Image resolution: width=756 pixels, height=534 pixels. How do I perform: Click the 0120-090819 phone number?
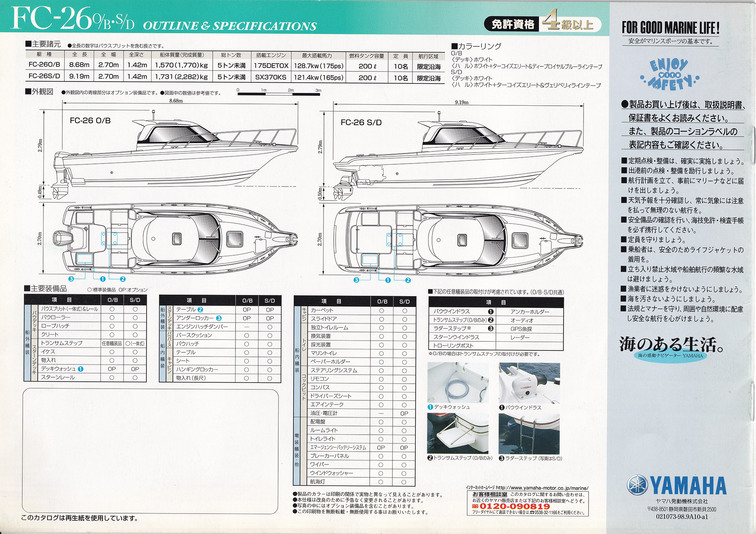tap(514, 506)
